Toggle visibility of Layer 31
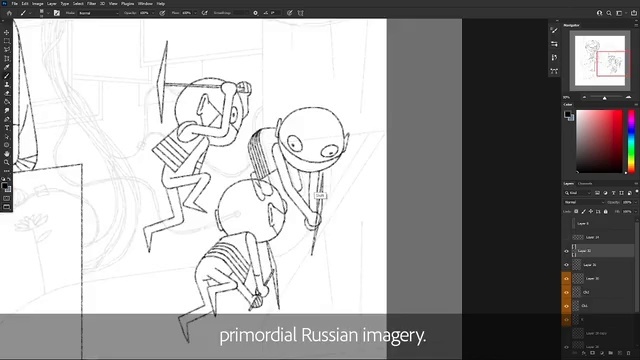Viewport: 640px width, 360px height. pyautogui.click(x=567, y=265)
